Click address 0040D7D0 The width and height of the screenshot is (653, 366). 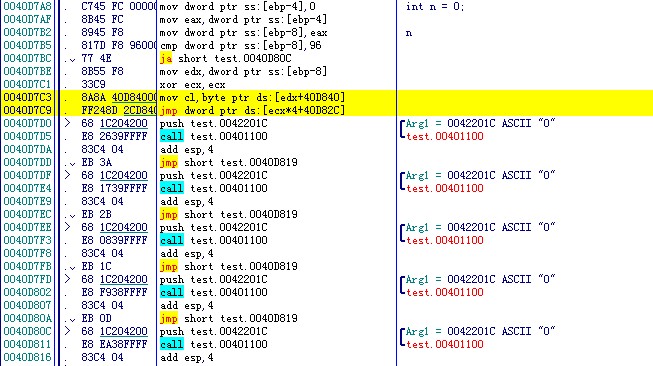point(27,123)
